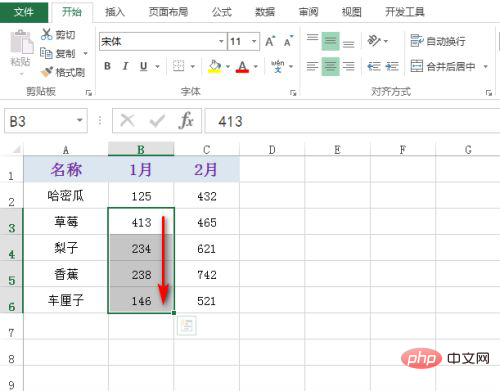Toggle 自动换行 wrap text
This screenshot has height=391, width=500.
(x=438, y=41)
